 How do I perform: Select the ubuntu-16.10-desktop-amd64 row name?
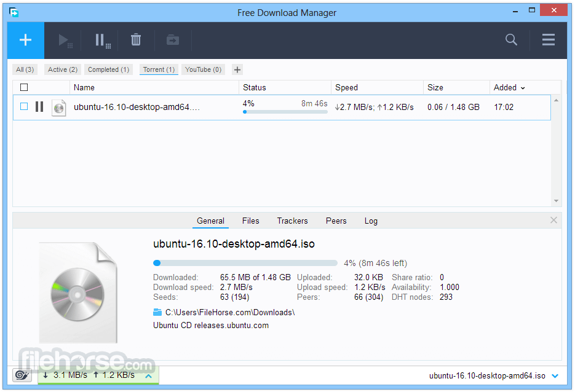coord(137,107)
